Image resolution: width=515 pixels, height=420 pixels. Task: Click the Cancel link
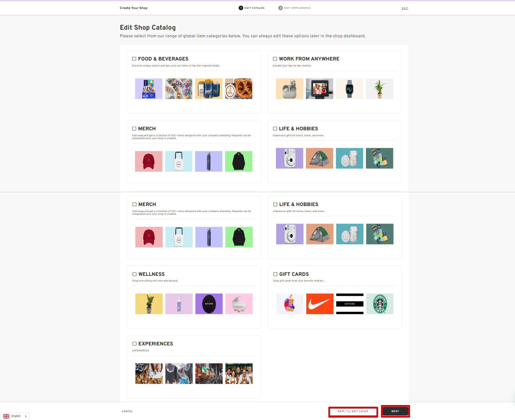click(127, 411)
